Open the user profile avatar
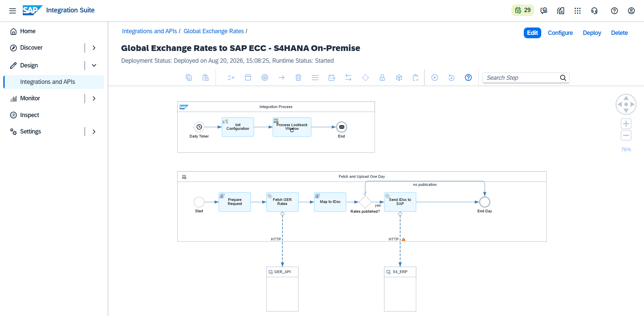Image resolution: width=644 pixels, height=316 pixels. [x=631, y=11]
